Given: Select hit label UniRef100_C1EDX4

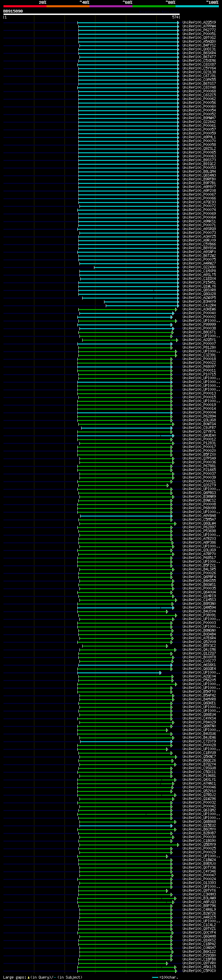Looking at the screenshot, I should (x=199, y=278).
